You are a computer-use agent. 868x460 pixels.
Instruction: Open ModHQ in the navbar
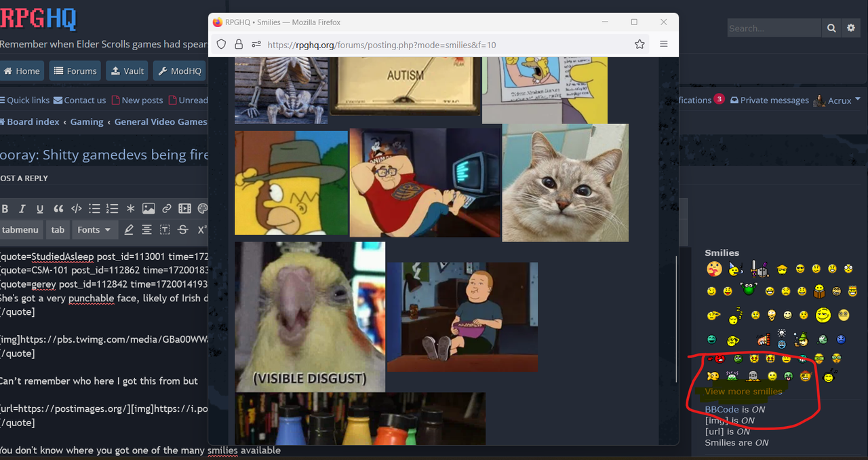pos(180,71)
